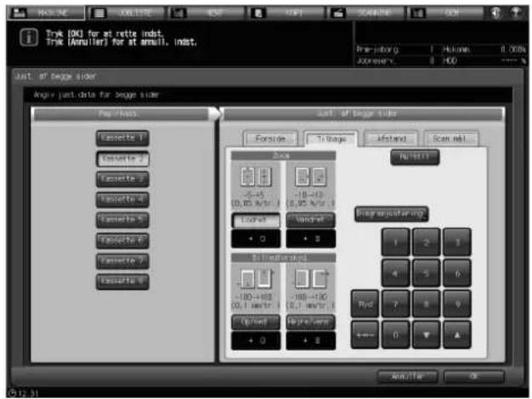This screenshot has height=399, width=532.
Task: Select the Vandret zoom button
Action: 310,221
